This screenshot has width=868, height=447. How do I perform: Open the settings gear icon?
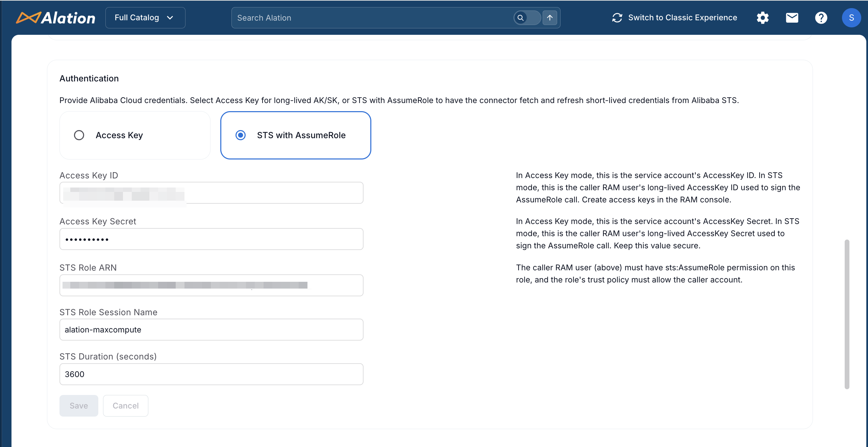coord(763,18)
